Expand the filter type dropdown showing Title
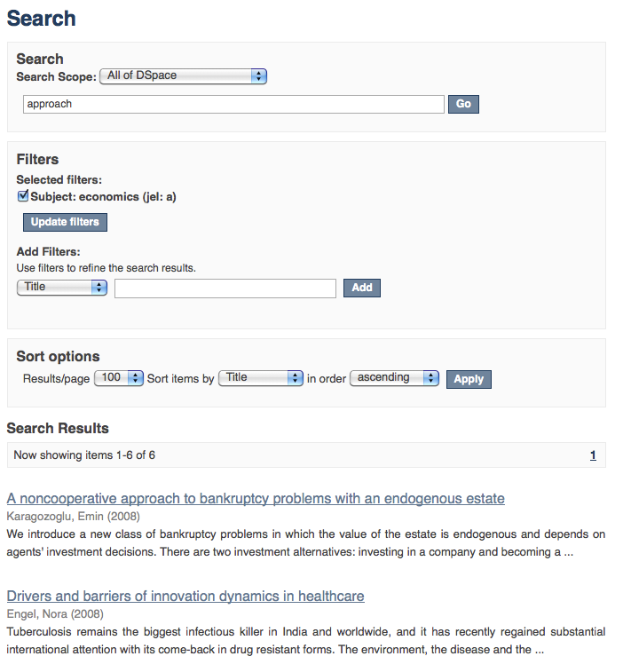 tap(62, 288)
